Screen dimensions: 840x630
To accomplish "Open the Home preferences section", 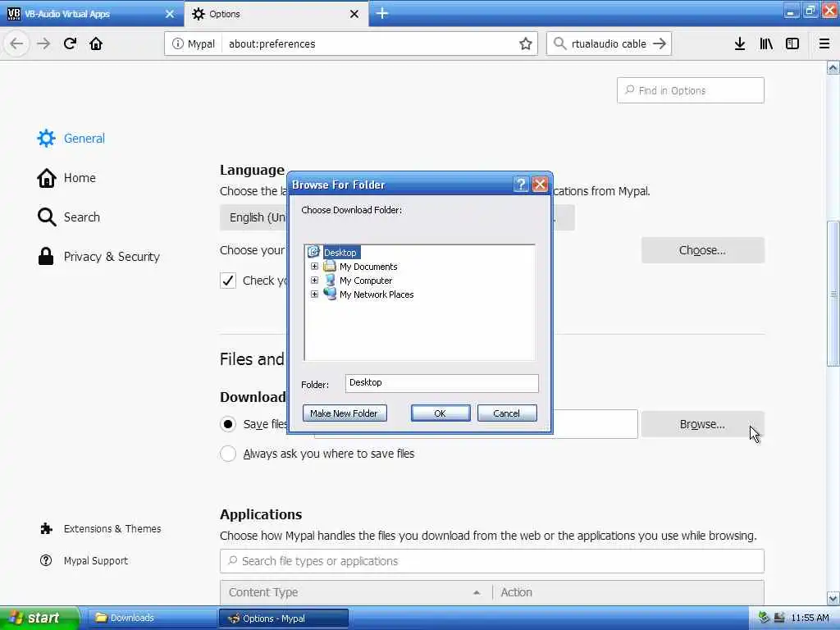I will tap(80, 178).
